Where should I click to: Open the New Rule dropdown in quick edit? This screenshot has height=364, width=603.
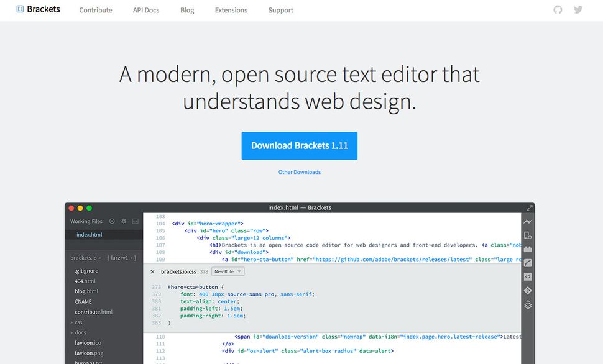point(228,271)
